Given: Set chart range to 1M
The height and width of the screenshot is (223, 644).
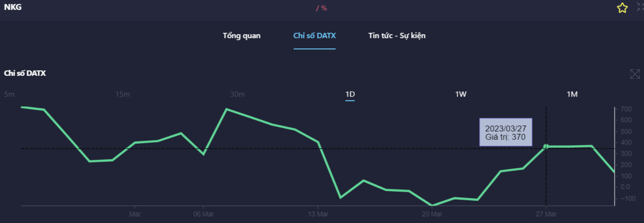Looking at the screenshot, I should 572,94.
